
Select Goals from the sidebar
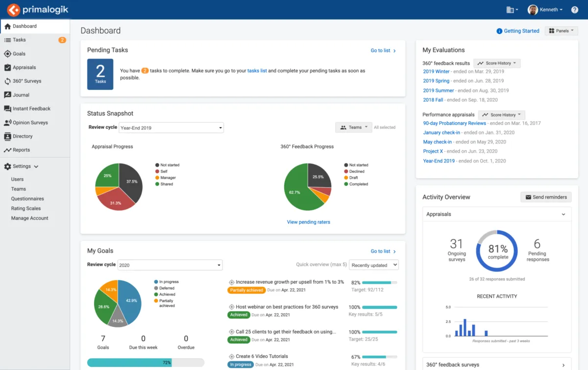coord(18,53)
